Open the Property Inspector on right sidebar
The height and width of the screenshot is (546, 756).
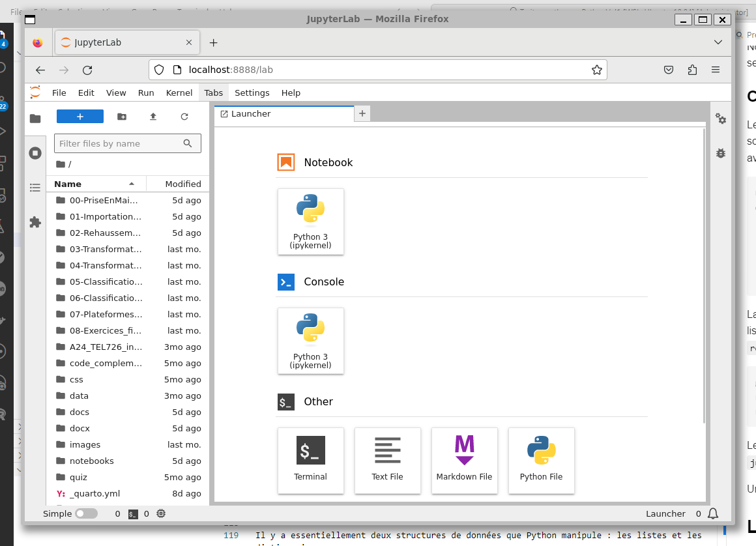(721, 119)
